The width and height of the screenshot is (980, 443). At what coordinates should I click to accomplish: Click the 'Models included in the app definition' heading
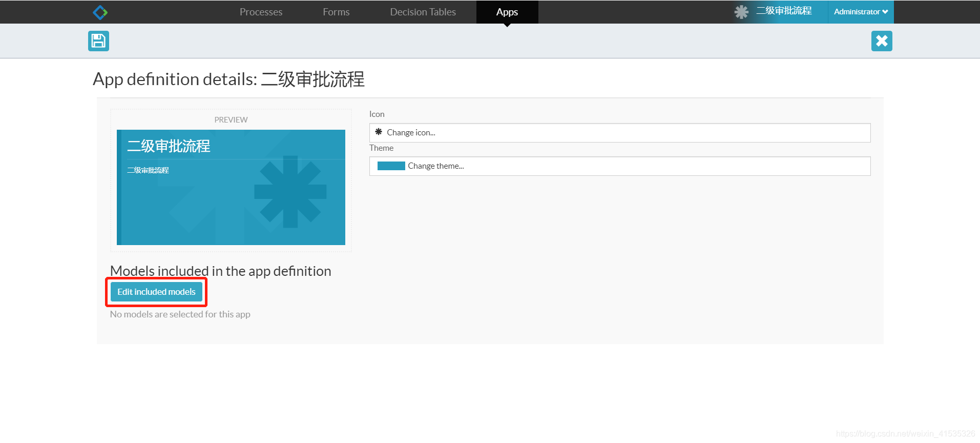(221, 271)
